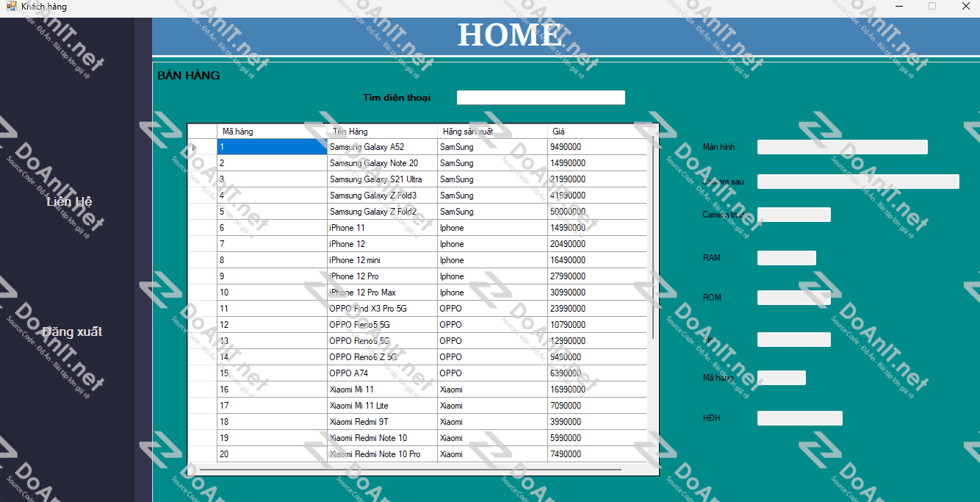The height and width of the screenshot is (502, 980).
Task: Click the OPPO Reno5 5G cell
Action: 382,325
